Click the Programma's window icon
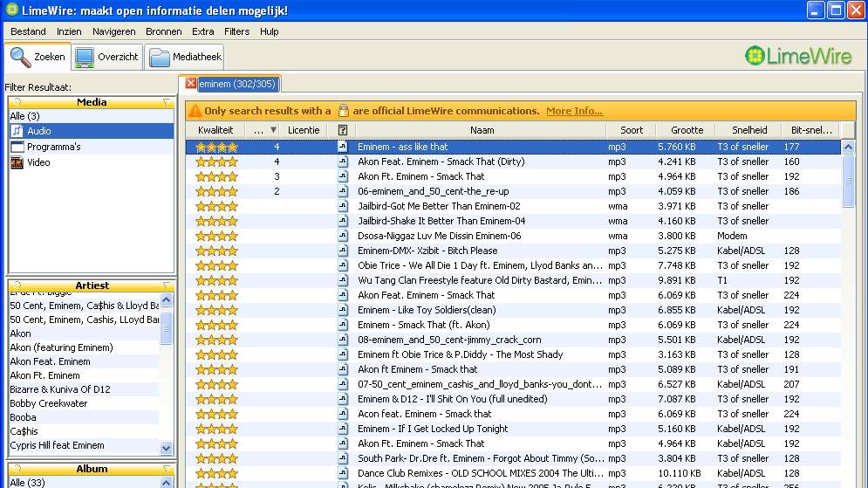The height and width of the screenshot is (488, 868). (17, 147)
